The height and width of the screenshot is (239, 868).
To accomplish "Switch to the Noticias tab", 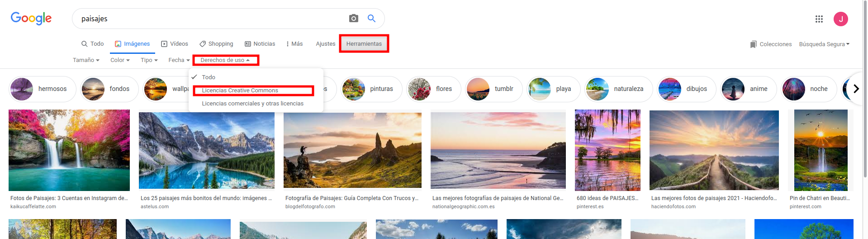I will click(x=260, y=44).
